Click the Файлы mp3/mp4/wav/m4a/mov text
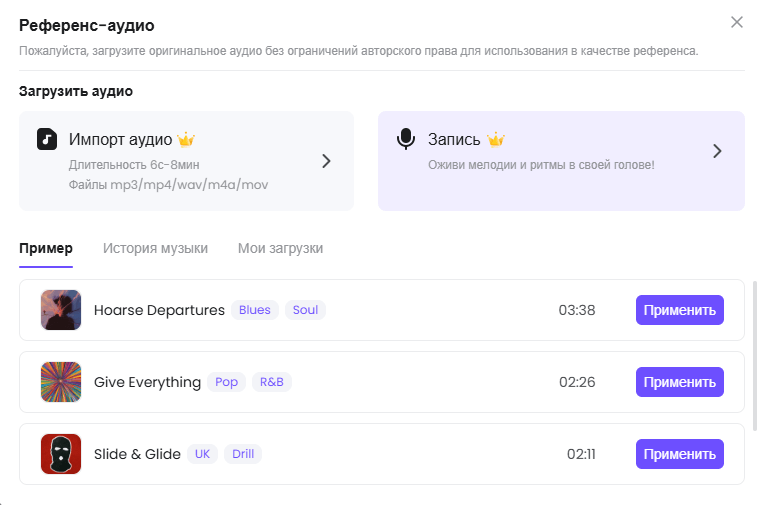Viewport: 762px width, 505px height. coord(168,185)
